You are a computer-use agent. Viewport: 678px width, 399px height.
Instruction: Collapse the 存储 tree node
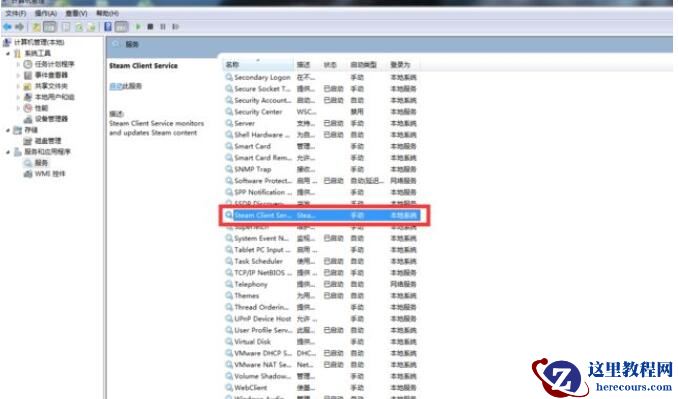[8, 130]
